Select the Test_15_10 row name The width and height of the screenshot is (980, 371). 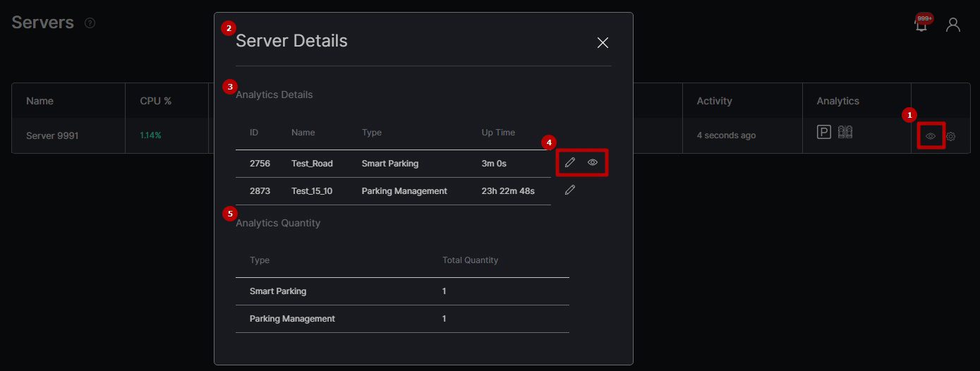[x=311, y=191]
